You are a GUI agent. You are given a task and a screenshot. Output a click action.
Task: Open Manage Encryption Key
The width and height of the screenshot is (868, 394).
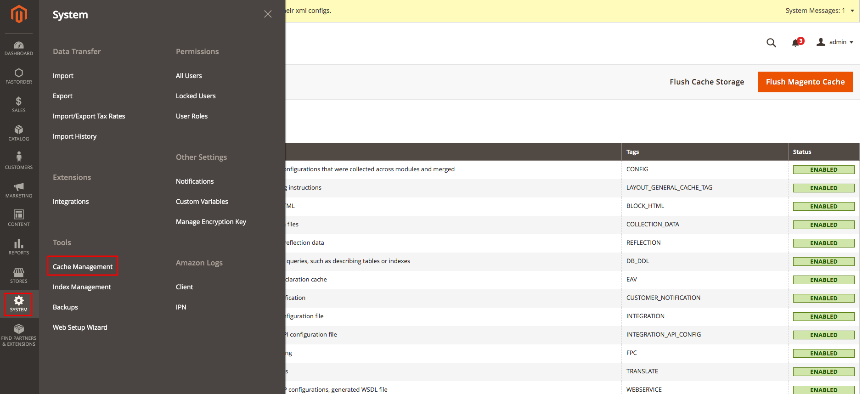pyautogui.click(x=211, y=222)
